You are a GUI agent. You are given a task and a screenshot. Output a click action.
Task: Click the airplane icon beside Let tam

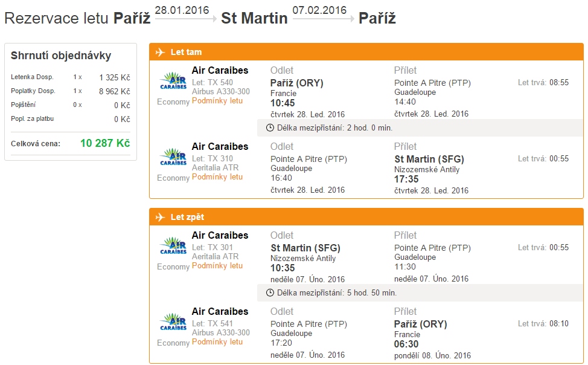point(160,52)
